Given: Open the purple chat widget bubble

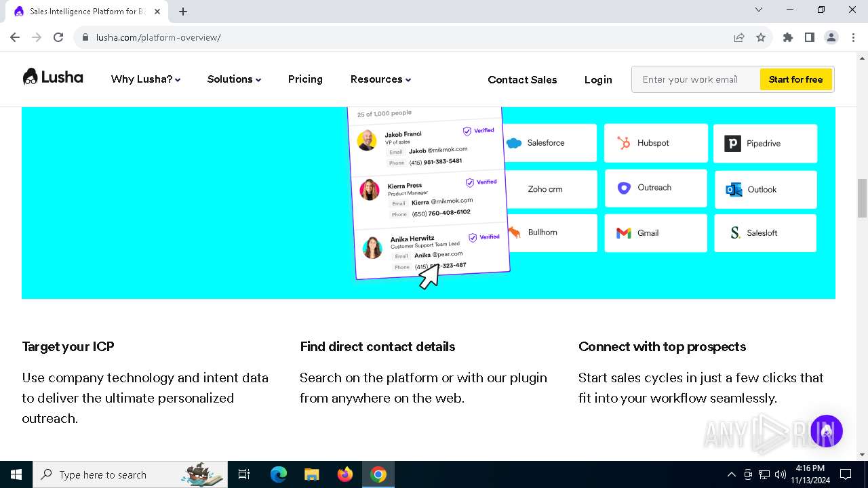Looking at the screenshot, I should (x=826, y=431).
